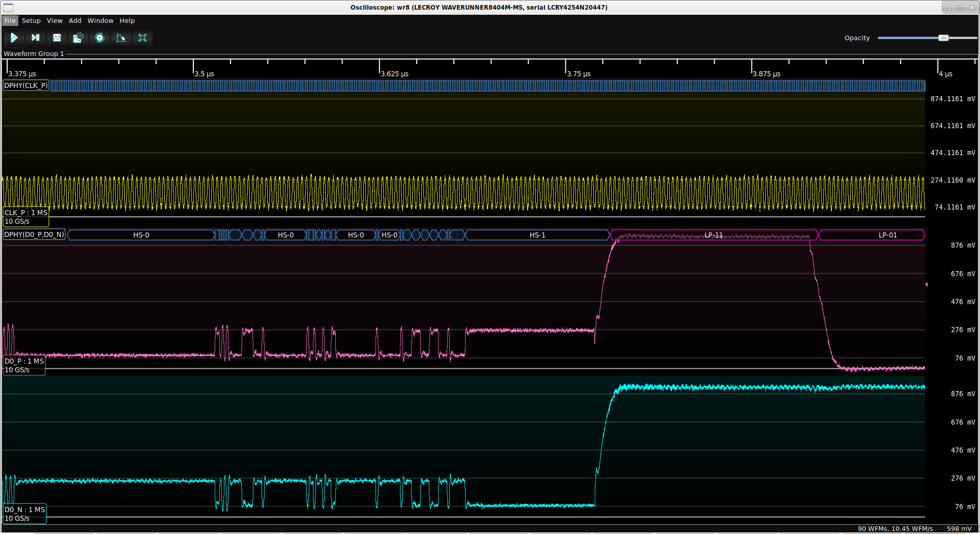The height and width of the screenshot is (534, 980).
Task: Start continuous trigger with play icon
Action: pyautogui.click(x=14, y=38)
